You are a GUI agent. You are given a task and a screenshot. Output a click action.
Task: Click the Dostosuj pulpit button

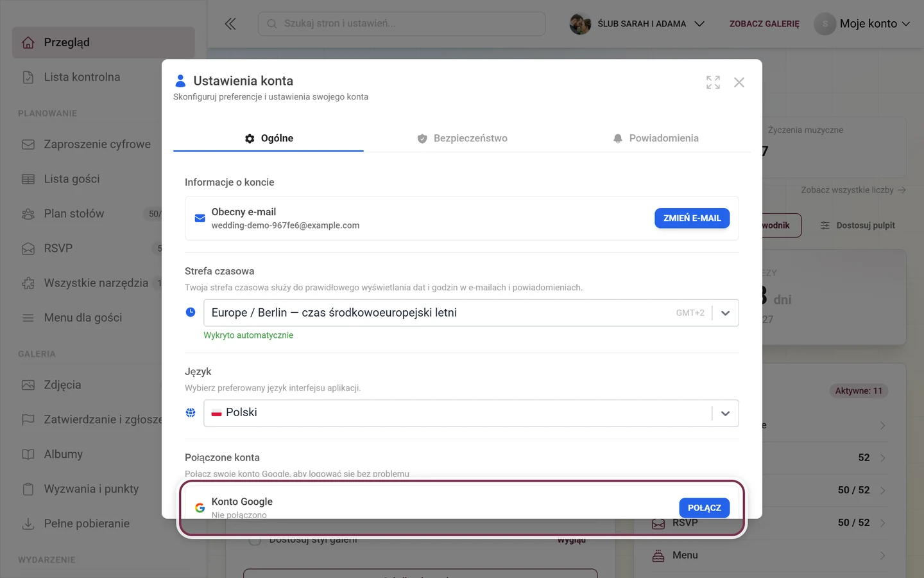pos(858,225)
